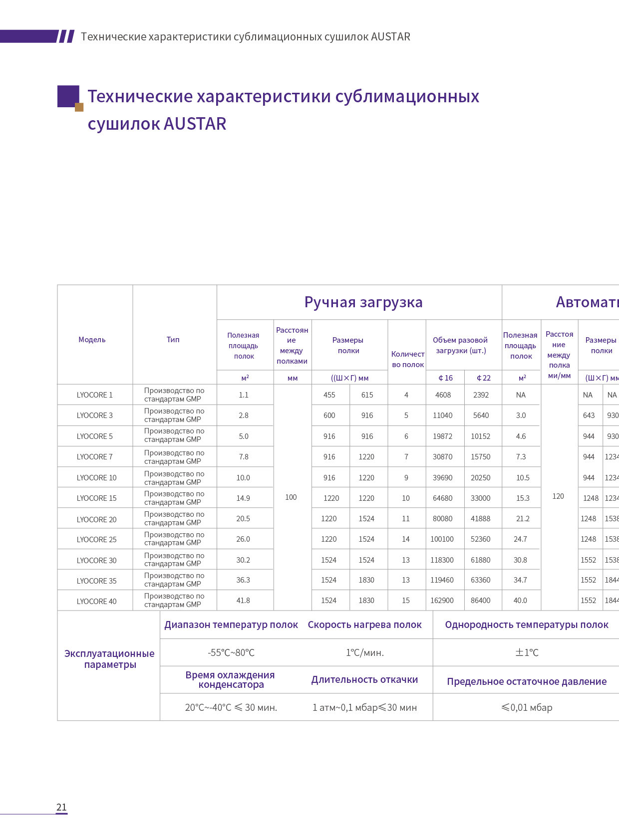This screenshot has width=619, height=840.
Task: Select the 'LYOCORE 25' model cell
Action: click(x=97, y=540)
